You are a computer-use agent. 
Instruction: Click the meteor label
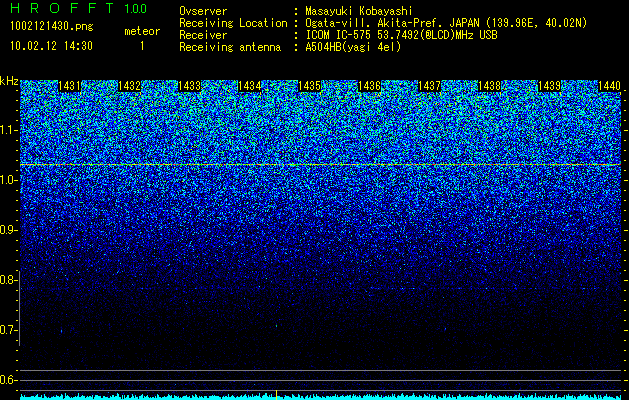coord(142,31)
